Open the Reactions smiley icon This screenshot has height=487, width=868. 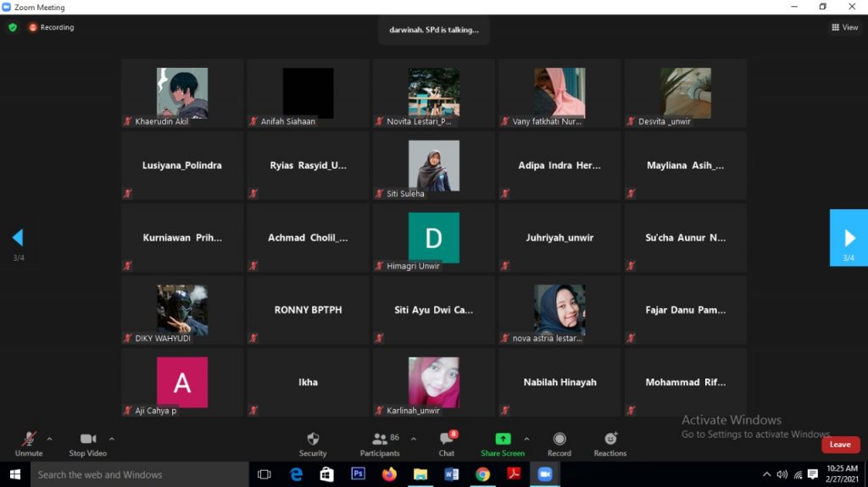pyautogui.click(x=610, y=439)
